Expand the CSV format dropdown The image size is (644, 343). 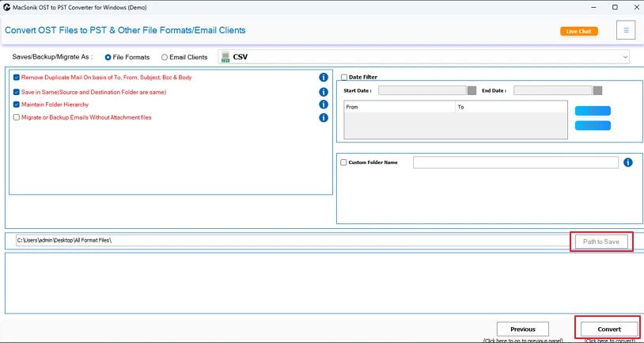coord(625,57)
